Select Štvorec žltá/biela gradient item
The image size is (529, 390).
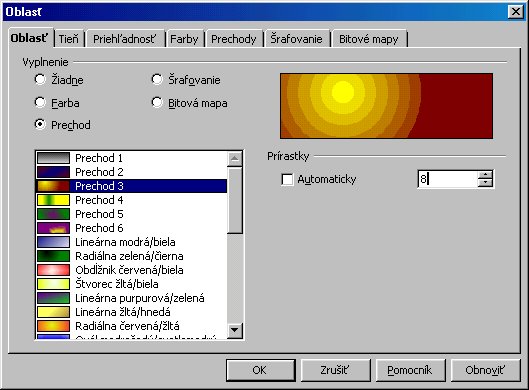pyautogui.click(x=132, y=284)
